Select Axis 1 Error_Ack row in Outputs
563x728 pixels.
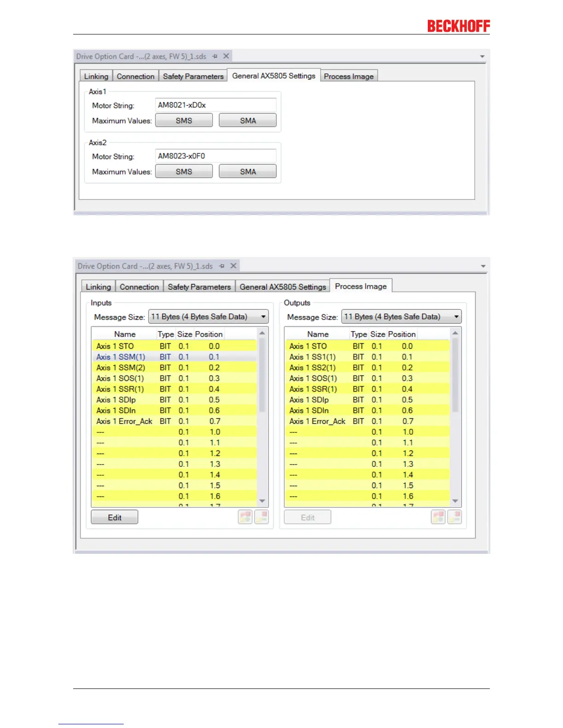pyautogui.click(x=368, y=421)
